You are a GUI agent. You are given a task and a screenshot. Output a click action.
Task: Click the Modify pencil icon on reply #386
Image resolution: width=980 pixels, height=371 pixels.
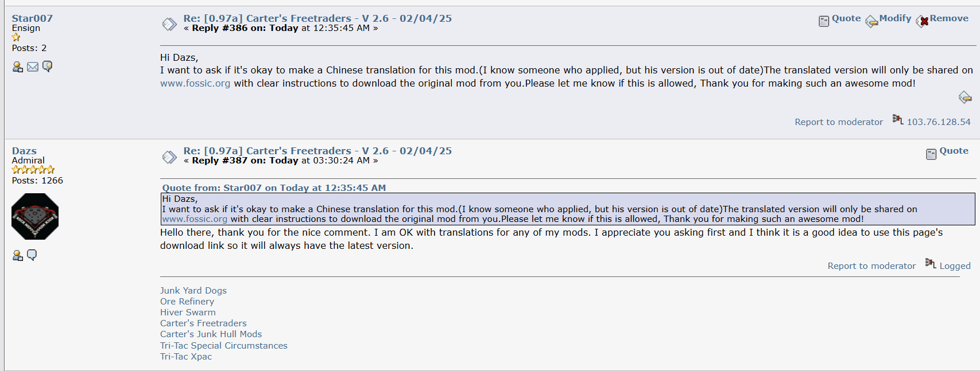pos(871,21)
